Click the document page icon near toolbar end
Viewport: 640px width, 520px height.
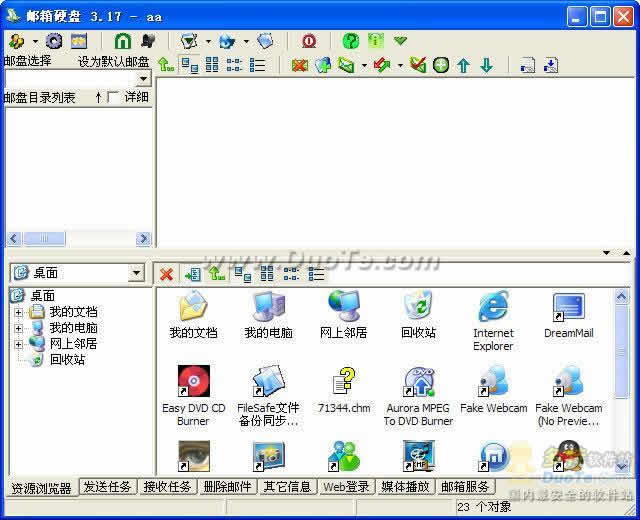coord(527,65)
